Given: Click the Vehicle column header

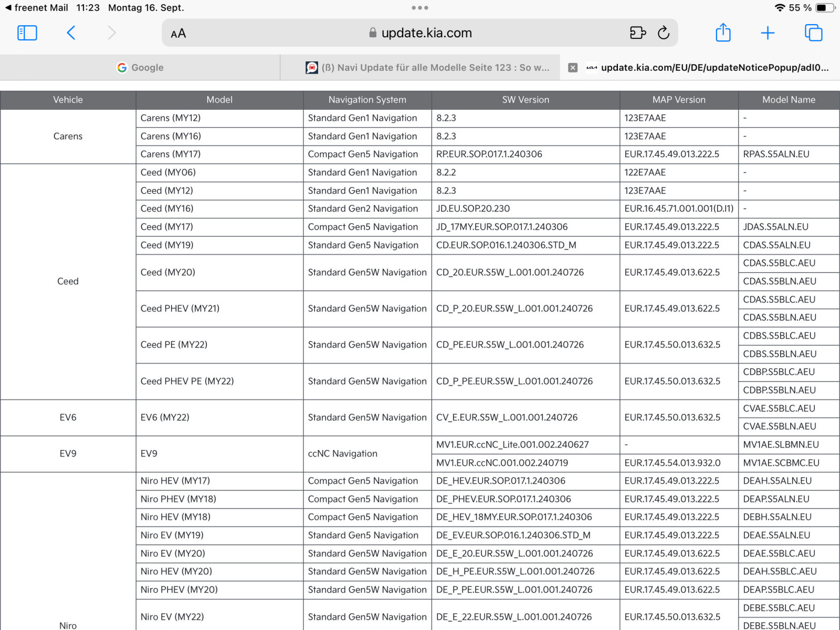Looking at the screenshot, I should click(68, 100).
